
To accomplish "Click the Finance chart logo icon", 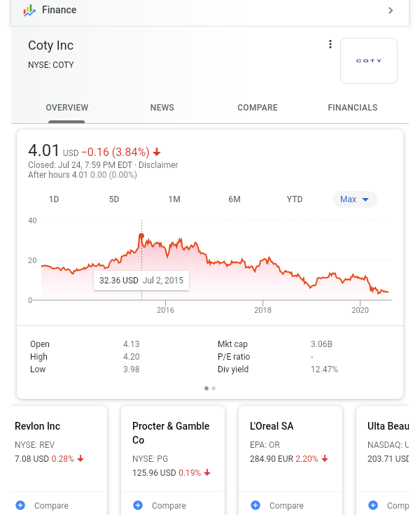I will click(29, 10).
